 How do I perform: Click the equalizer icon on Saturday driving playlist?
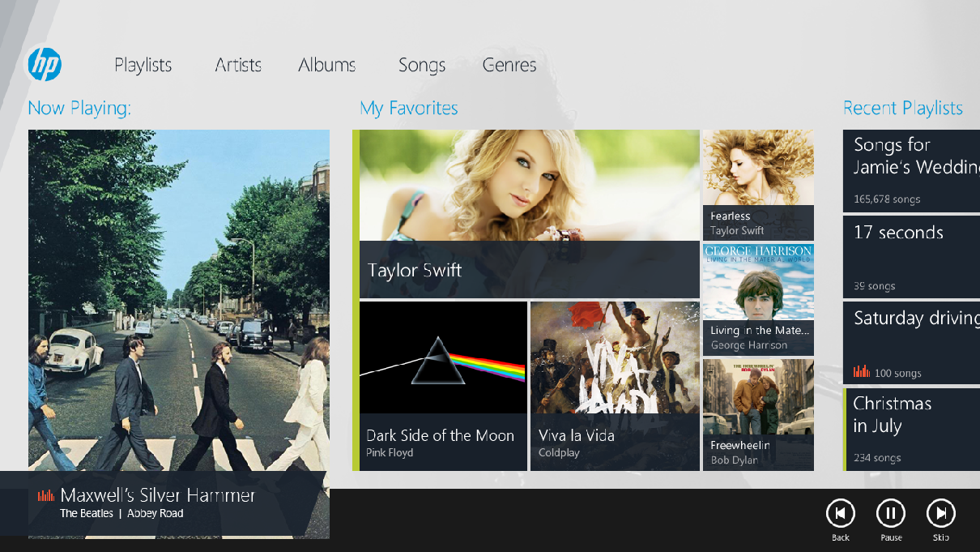coord(861,372)
